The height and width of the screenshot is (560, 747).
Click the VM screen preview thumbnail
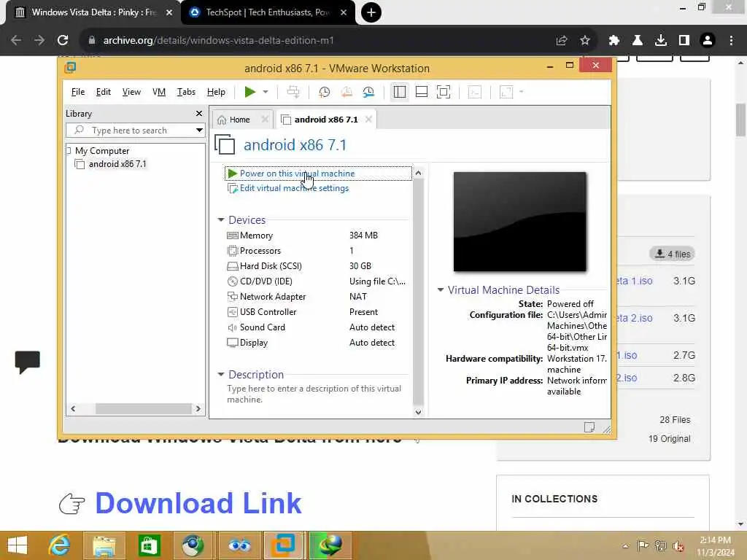pyautogui.click(x=519, y=222)
